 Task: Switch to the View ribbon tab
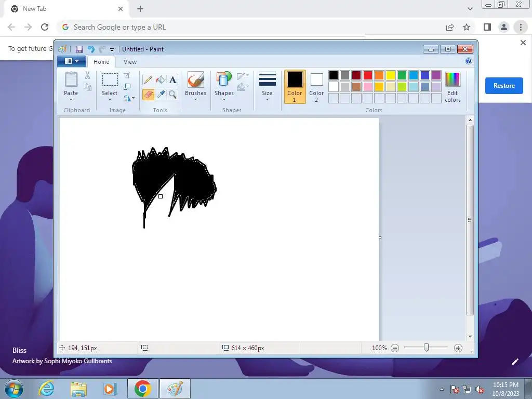[x=130, y=62]
